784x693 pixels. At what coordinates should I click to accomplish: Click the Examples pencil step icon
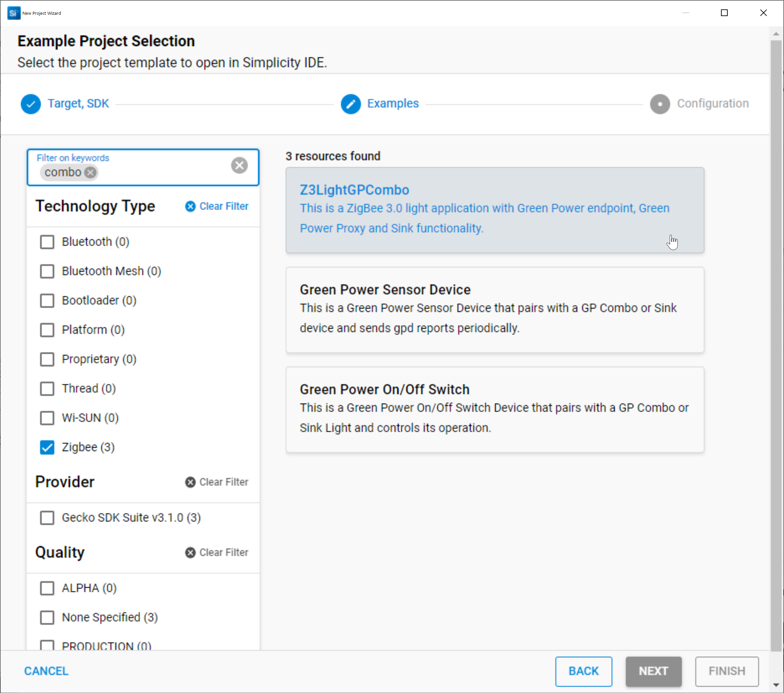[351, 104]
